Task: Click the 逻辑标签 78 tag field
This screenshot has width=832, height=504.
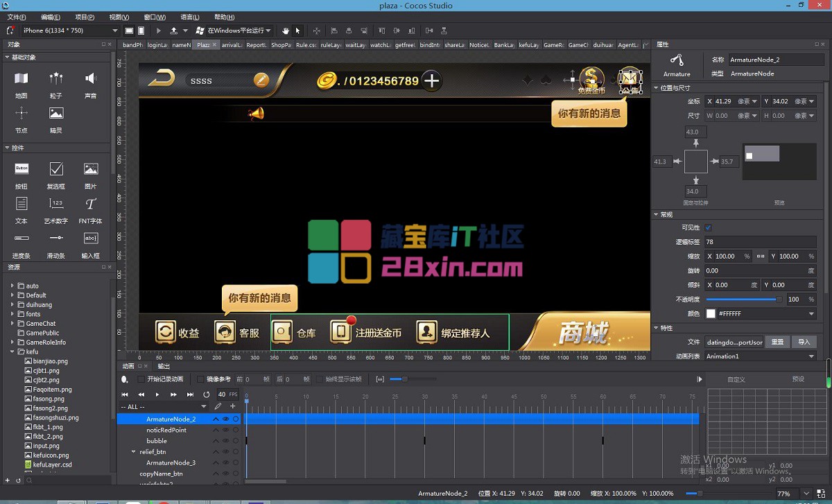Action: click(760, 242)
